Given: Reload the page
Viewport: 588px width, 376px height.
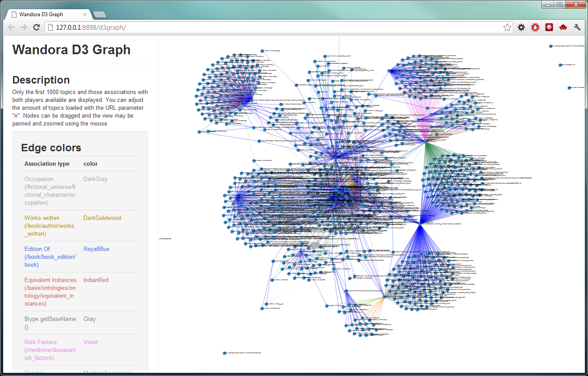Looking at the screenshot, I should [37, 28].
